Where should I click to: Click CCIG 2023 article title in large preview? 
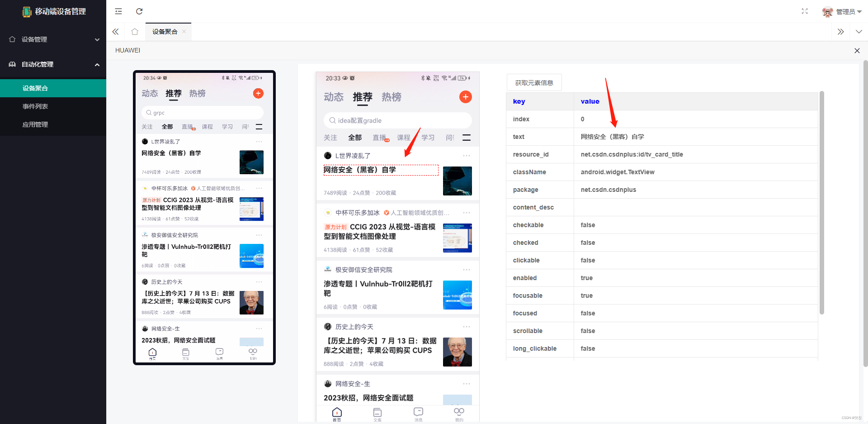pos(380,232)
